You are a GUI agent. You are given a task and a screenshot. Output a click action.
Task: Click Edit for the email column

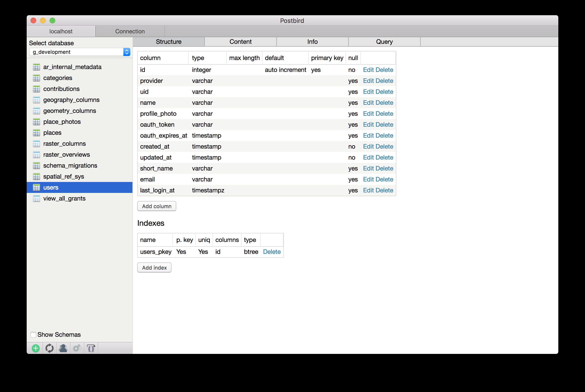click(368, 180)
